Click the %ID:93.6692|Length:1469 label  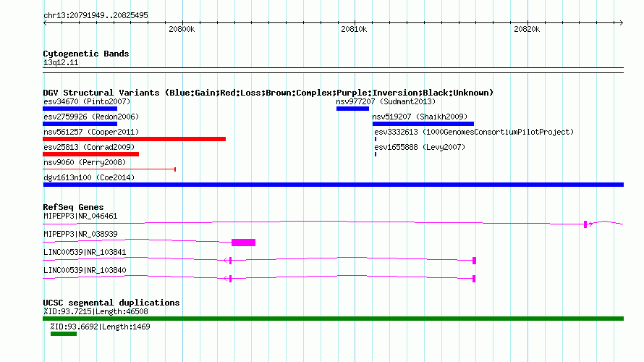tap(100, 327)
